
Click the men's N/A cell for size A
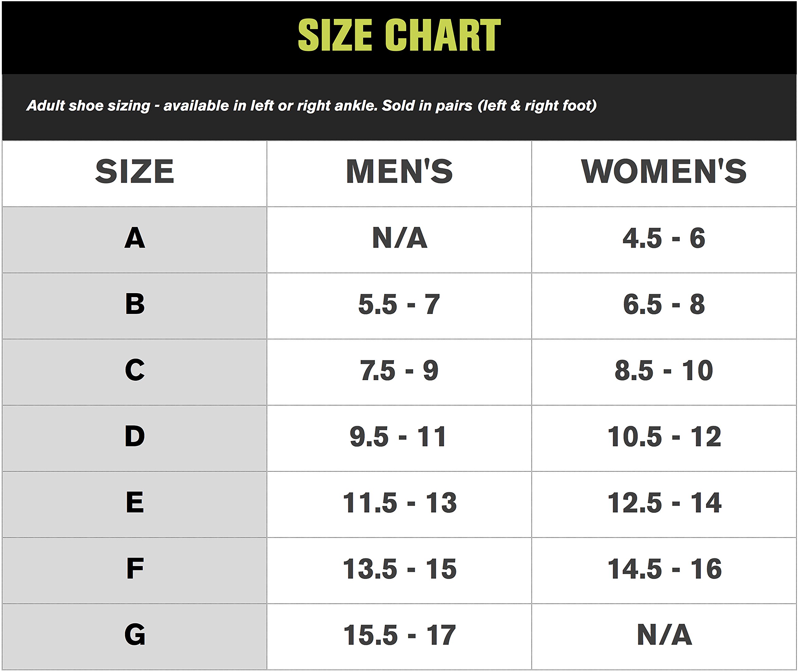click(399, 238)
